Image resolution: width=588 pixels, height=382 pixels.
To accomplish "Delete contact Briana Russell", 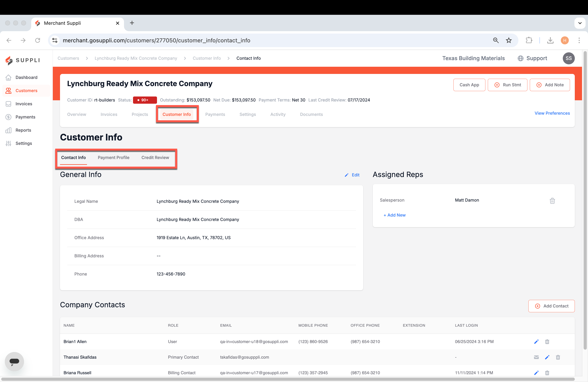I will pos(547,373).
